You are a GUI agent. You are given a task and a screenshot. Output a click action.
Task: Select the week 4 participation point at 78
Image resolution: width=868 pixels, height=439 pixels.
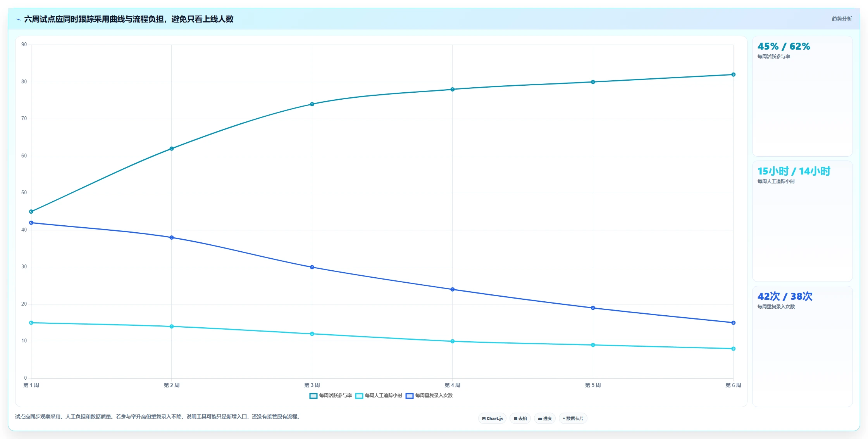point(453,90)
